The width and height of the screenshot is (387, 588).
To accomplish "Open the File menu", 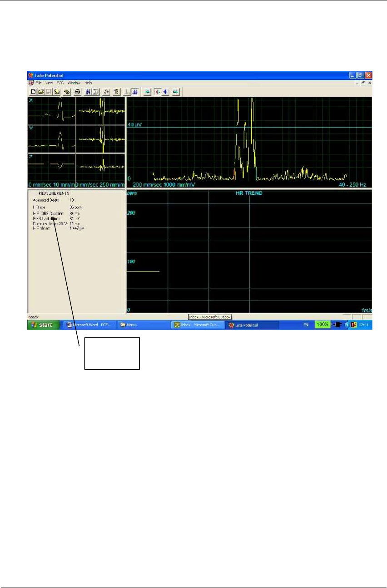I will tap(39, 83).
